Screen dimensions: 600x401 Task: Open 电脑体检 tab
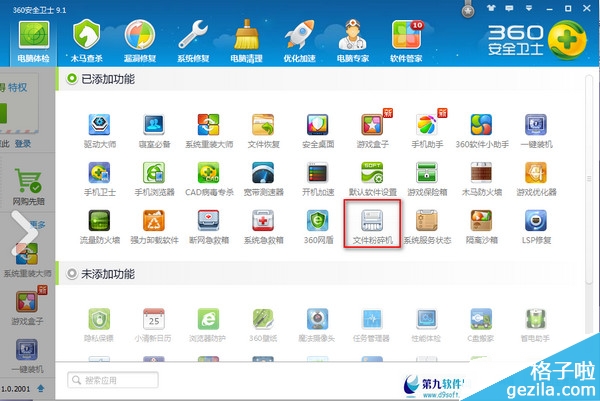click(34, 42)
